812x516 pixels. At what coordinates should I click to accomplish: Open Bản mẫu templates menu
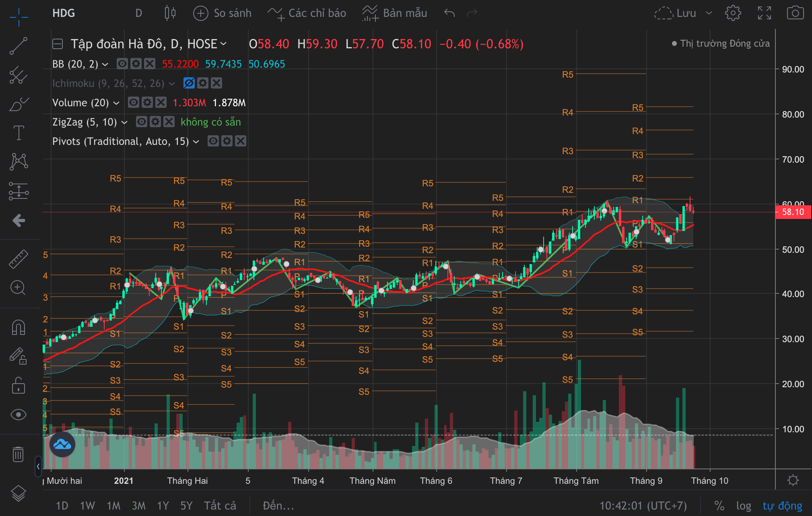tap(395, 13)
